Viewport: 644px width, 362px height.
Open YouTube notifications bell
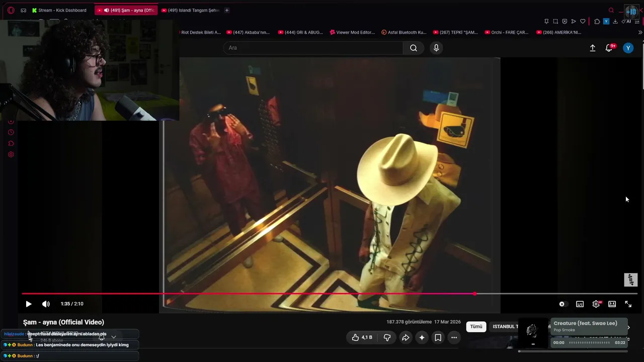609,48
